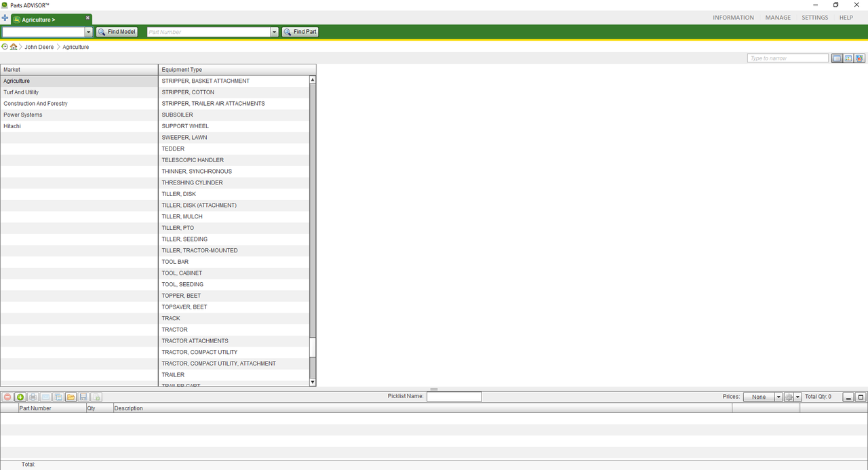
Task: Click the picklist settings gear icon
Action: [789, 397]
